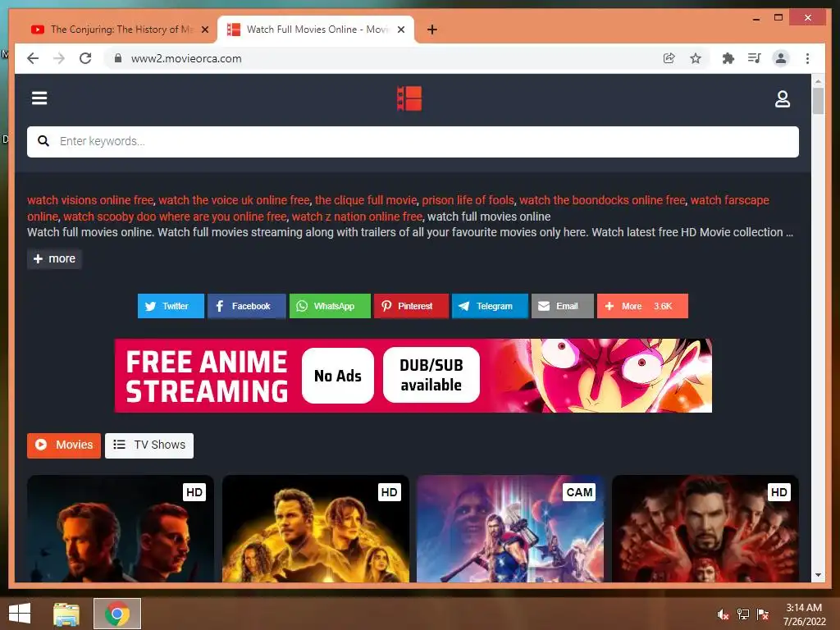Bookmark this page with star icon
This screenshot has height=630, width=840.
696,58
